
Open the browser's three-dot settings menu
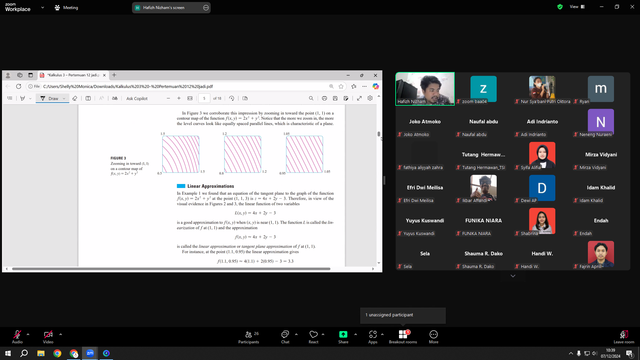pyautogui.click(x=364, y=87)
